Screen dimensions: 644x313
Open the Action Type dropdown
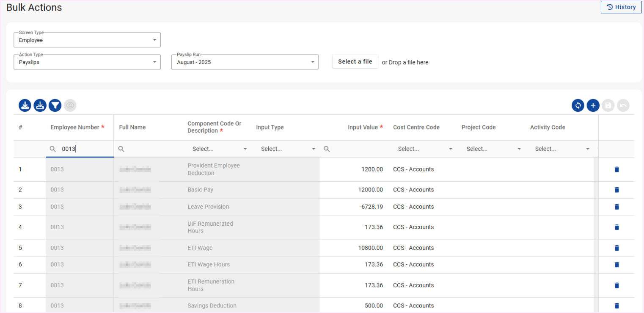pos(87,62)
